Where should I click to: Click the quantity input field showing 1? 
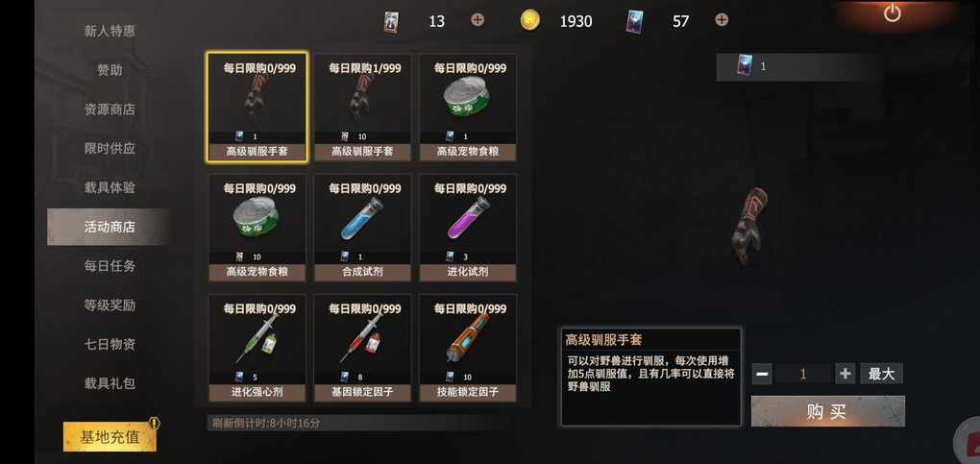coord(803,374)
